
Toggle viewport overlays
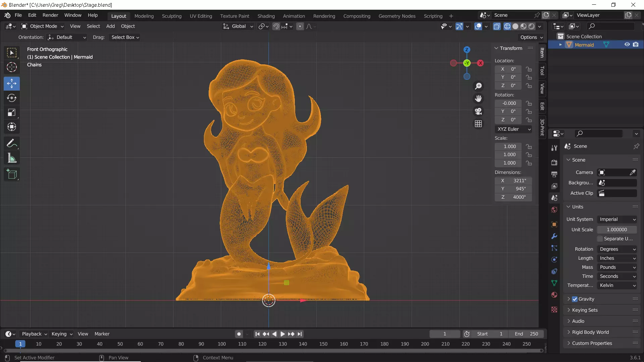point(478,26)
